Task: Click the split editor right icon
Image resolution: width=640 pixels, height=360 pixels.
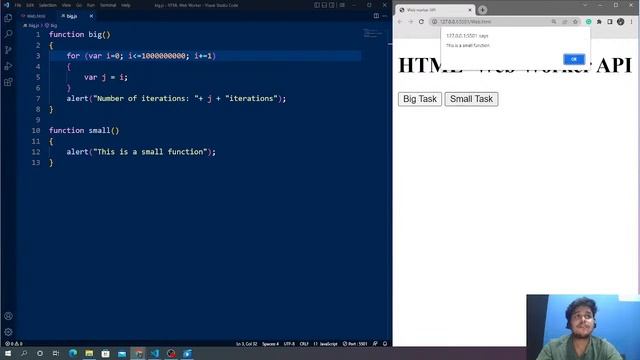Action: [376, 16]
